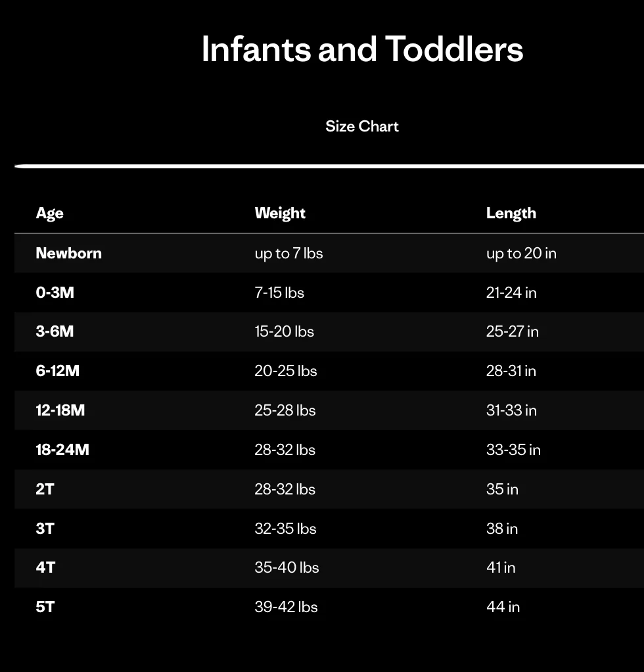Click the 2T size label
This screenshot has width=644, height=672.
[x=45, y=489]
